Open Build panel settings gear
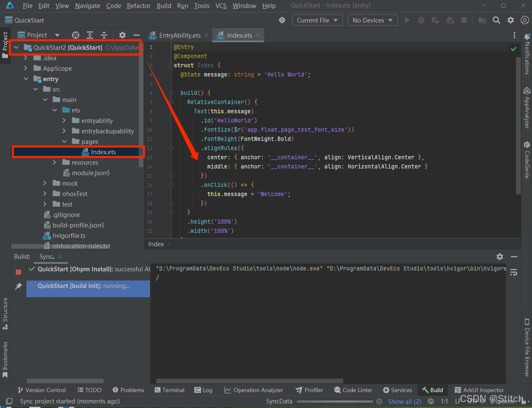 [x=500, y=257]
